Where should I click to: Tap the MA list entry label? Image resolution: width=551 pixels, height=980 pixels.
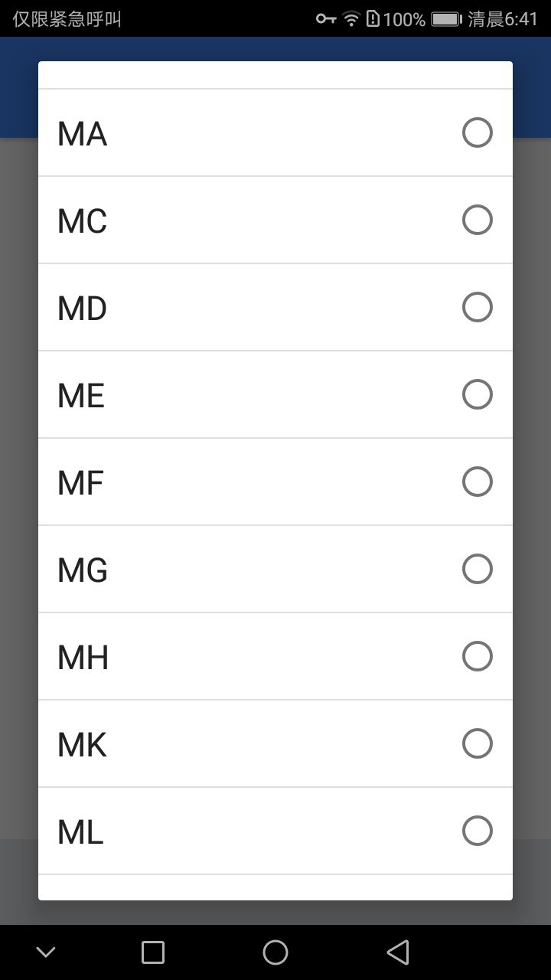pyautogui.click(x=82, y=134)
